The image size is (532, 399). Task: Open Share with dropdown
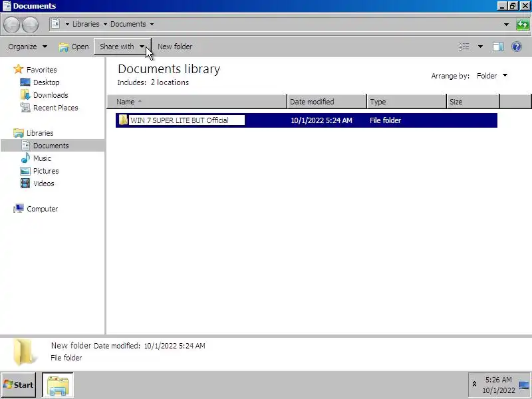point(122,47)
